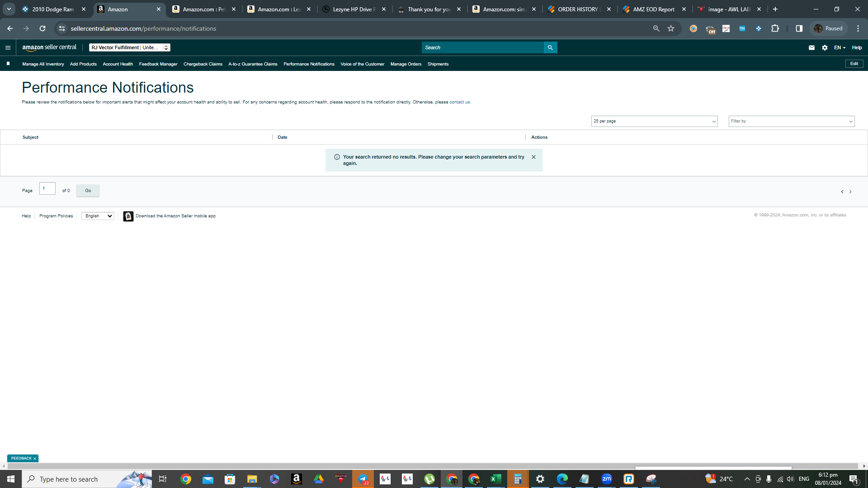Open Manage All Inventory

(x=43, y=64)
